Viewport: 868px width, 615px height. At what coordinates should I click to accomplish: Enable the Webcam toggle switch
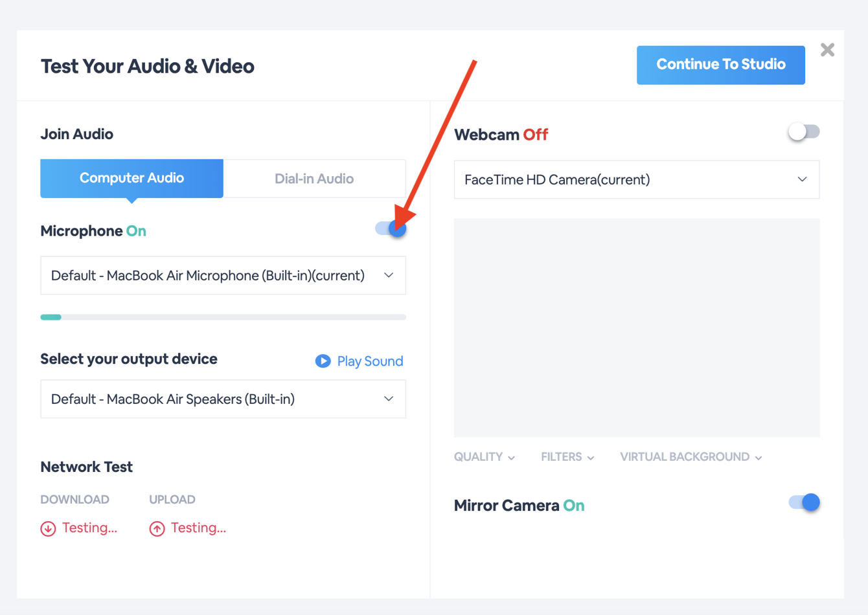tap(804, 132)
